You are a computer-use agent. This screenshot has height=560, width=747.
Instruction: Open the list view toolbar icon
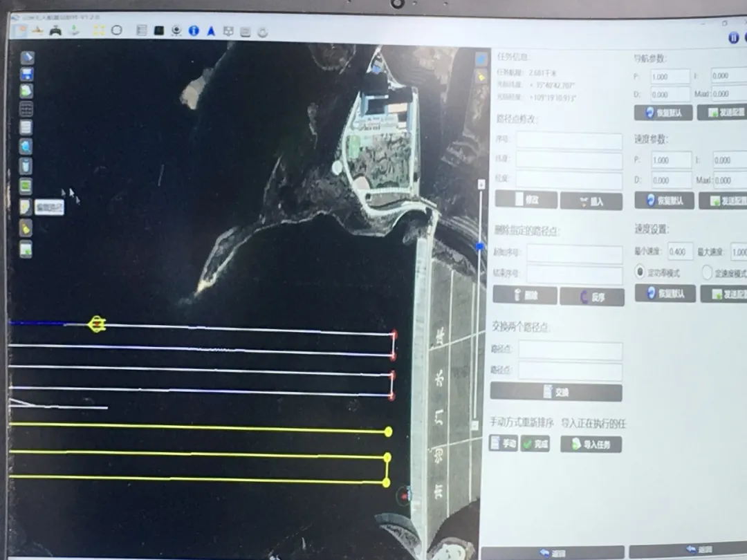coord(142,31)
